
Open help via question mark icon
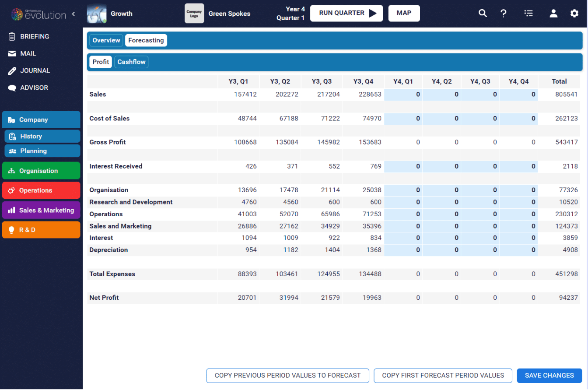(504, 13)
